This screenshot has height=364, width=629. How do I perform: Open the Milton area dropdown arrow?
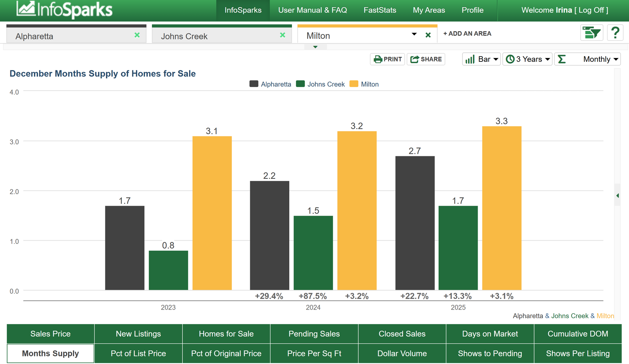tap(414, 34)
